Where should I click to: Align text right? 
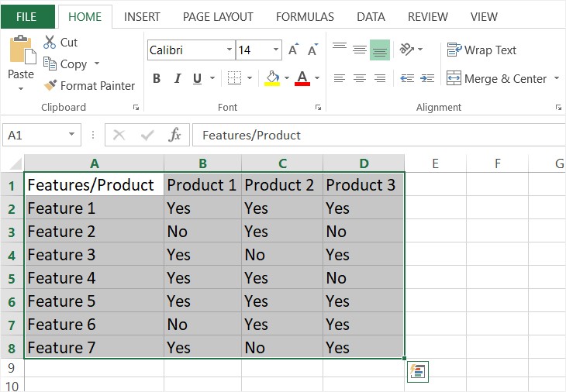pos(380,78)
